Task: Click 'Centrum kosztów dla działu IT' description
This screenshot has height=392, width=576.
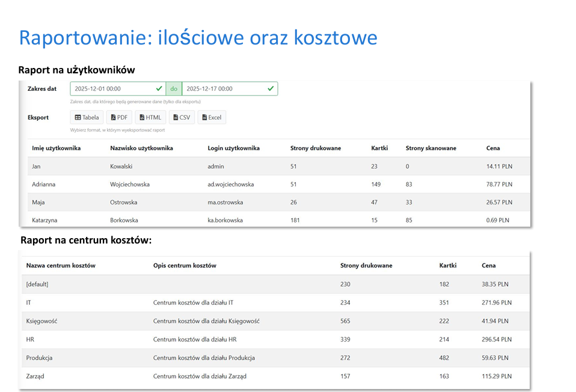Action: point(193,303)
